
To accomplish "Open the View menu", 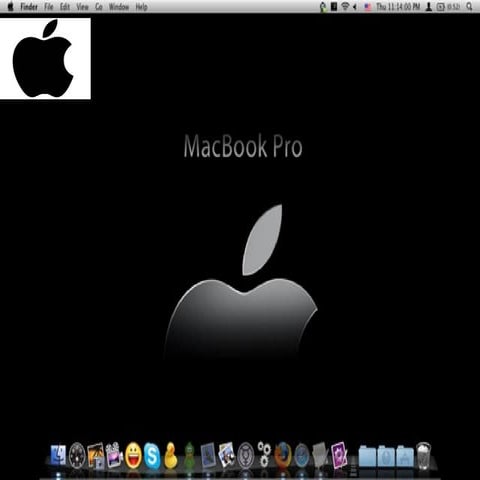I will click(x=82, y=7).
